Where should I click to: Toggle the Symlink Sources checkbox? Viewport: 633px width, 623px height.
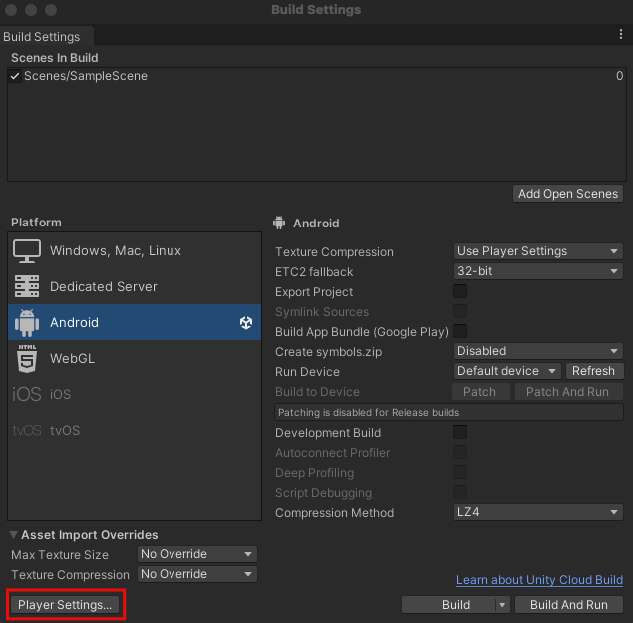tap(460, 311)
